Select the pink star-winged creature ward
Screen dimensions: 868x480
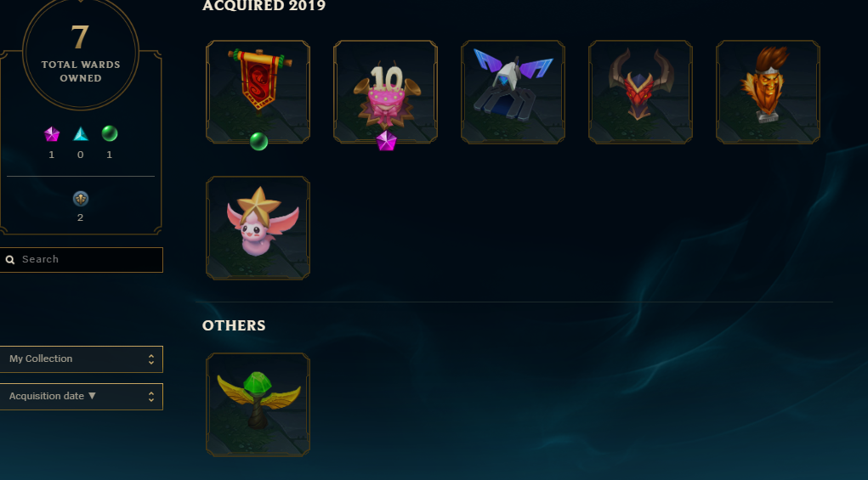coord(258,228)
